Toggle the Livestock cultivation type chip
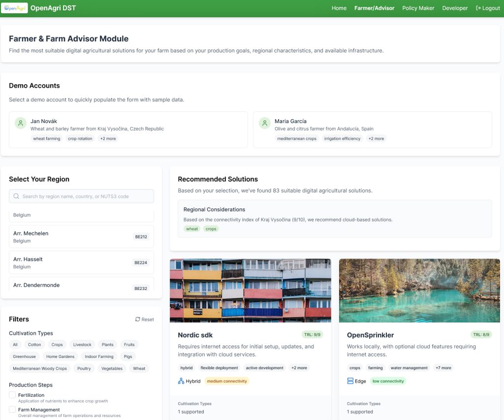This screenshot has width=504, height=420. [x=82, y=345]
